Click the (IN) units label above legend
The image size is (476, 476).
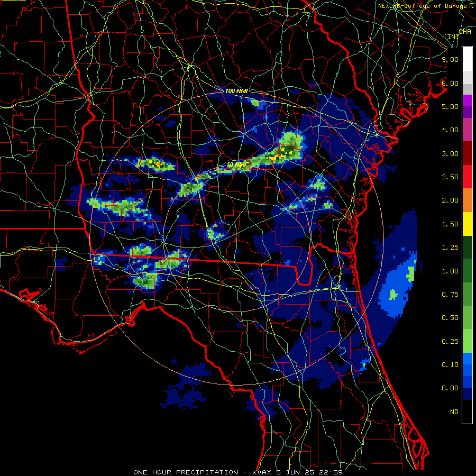click(452, 36)
